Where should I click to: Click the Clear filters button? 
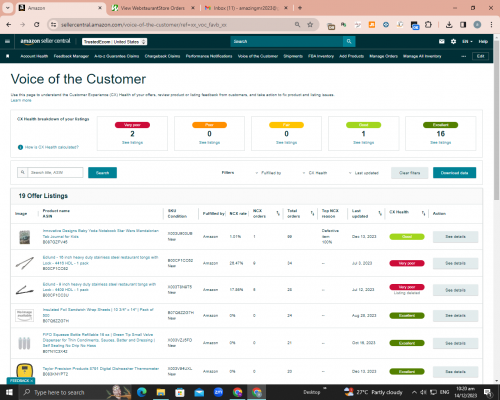click(410, 173)
